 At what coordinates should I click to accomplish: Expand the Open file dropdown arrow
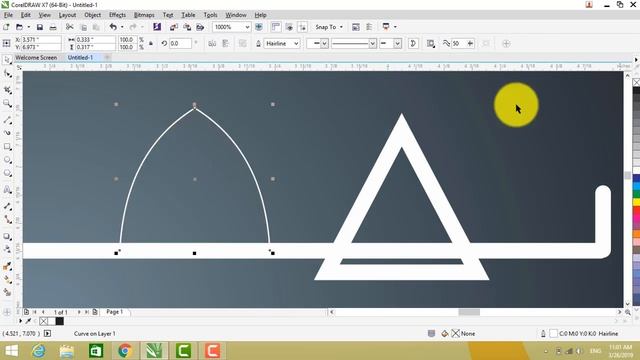[x=28, y=27]
